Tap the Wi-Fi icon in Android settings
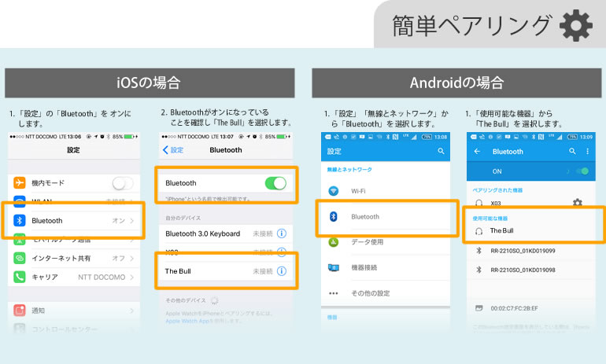This screenshot has width=606, height=364. tap(333, 191)
